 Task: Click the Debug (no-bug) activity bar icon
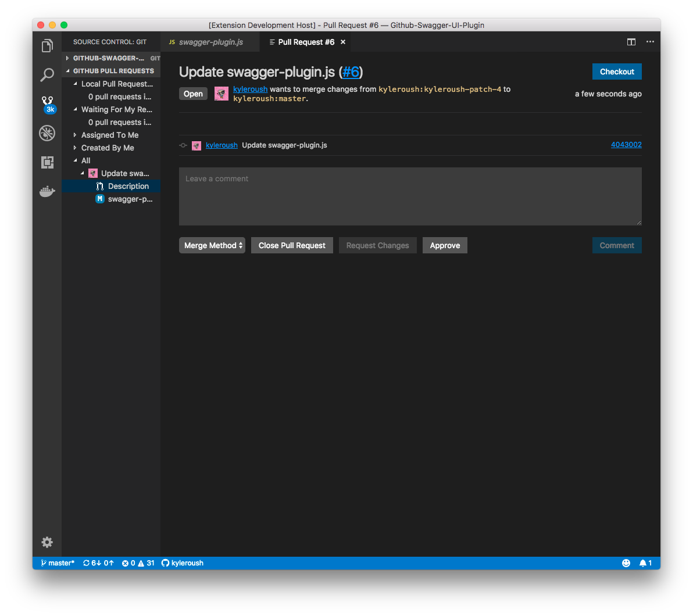47,133
